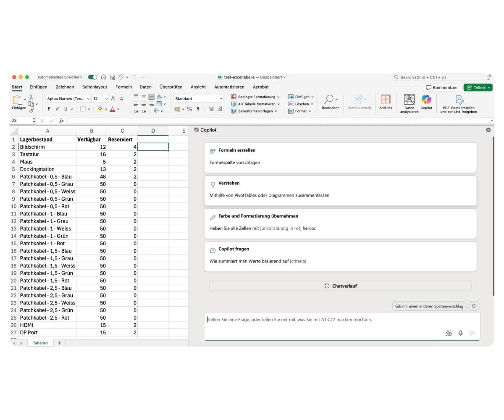Screen dimensions: 504x420
Task: Select the Copilot fragen suggestion card
Action: [340, 257]
